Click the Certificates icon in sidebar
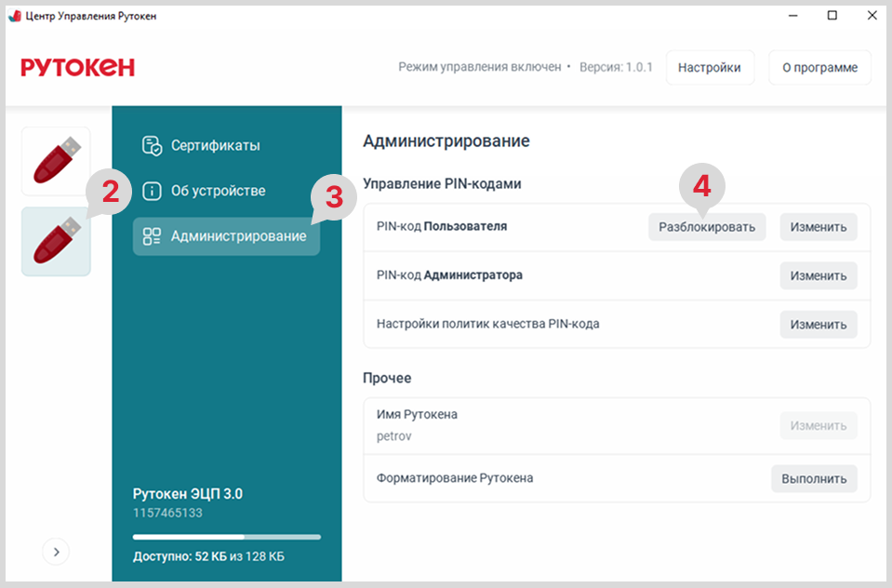Image resolution: width=892 pixels, height=588 pixels. pyautogui.click(x=152, y=146)
